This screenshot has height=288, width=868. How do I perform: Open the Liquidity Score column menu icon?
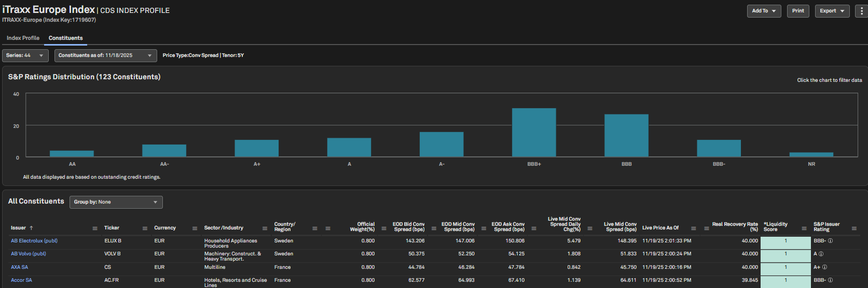click(804, 228)
